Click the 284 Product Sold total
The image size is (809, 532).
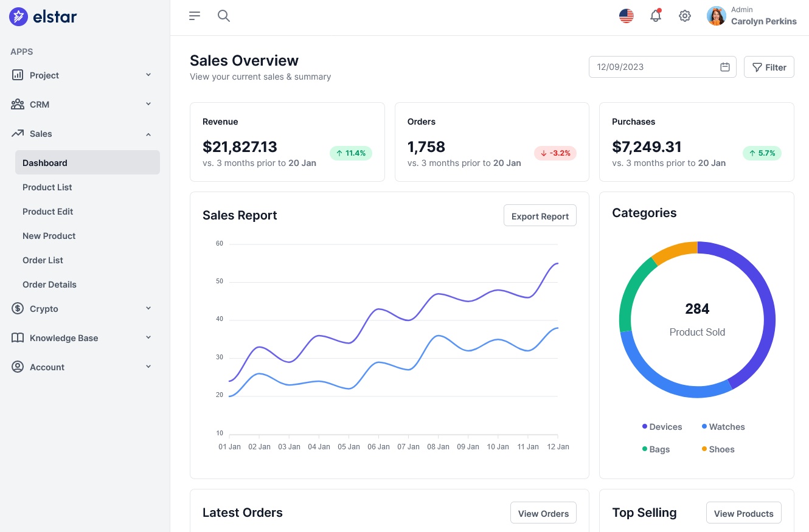click(x=697, y=309)
